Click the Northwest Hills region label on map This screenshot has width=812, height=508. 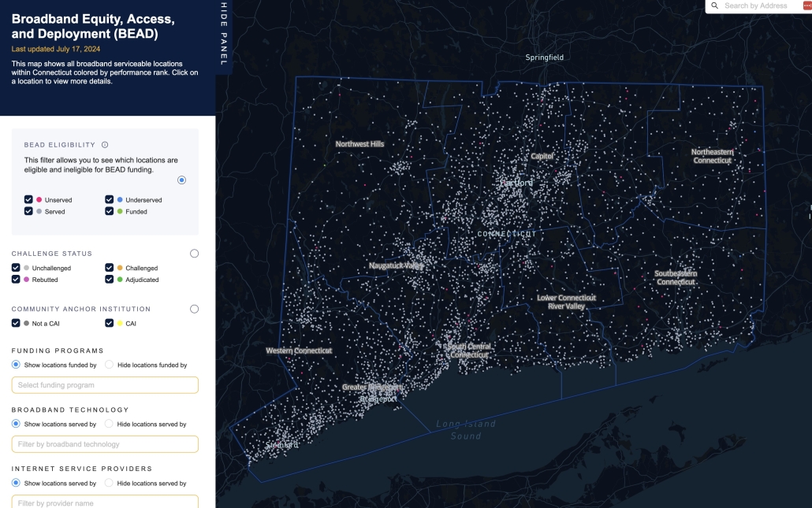point(359,144)
